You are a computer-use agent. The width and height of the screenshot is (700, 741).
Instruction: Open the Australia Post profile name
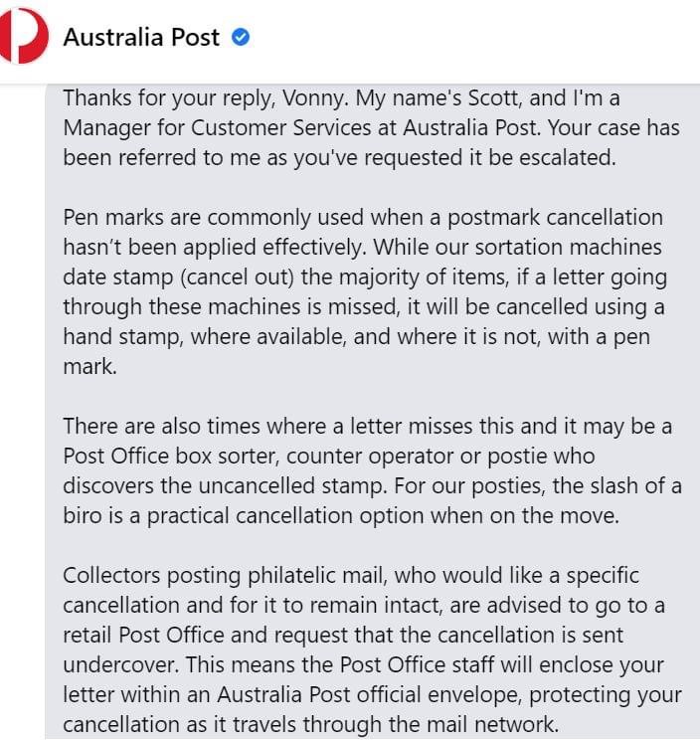click(x=141, y=37)
